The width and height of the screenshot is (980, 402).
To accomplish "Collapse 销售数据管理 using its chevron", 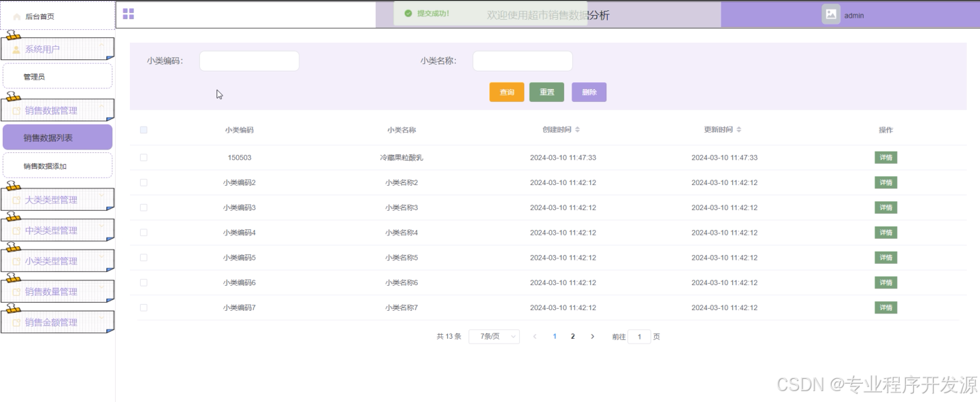I will (102, 107).
